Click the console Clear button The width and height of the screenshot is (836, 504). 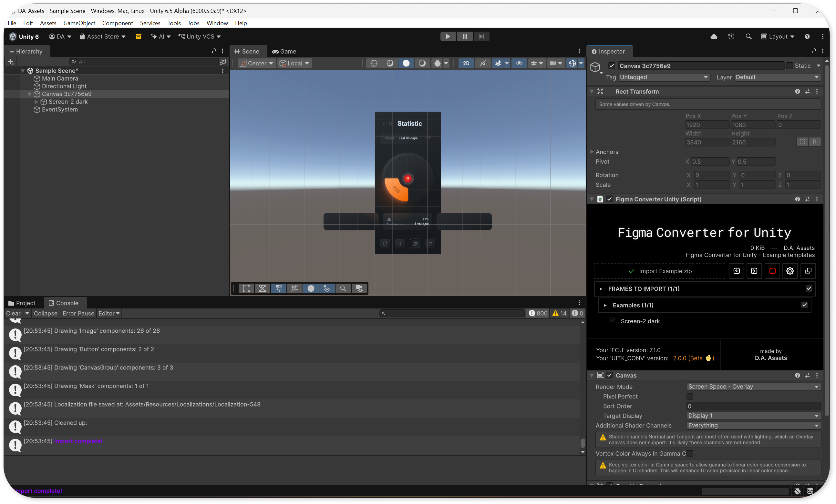pos(13,314)
